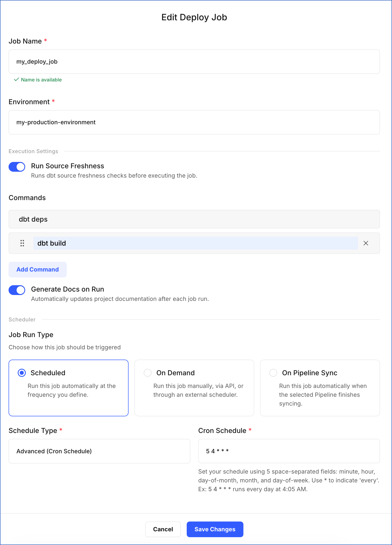Remove the dbt build command

coord(366,243)
